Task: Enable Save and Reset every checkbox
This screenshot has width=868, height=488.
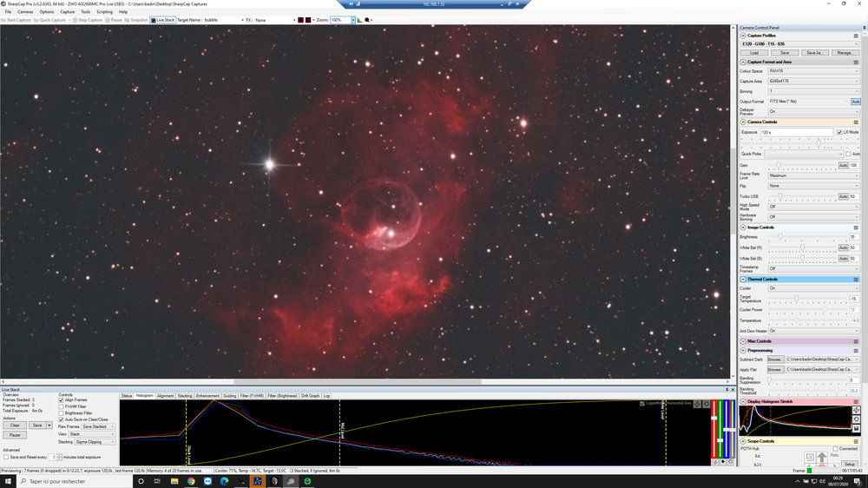Action: [6, 458]
